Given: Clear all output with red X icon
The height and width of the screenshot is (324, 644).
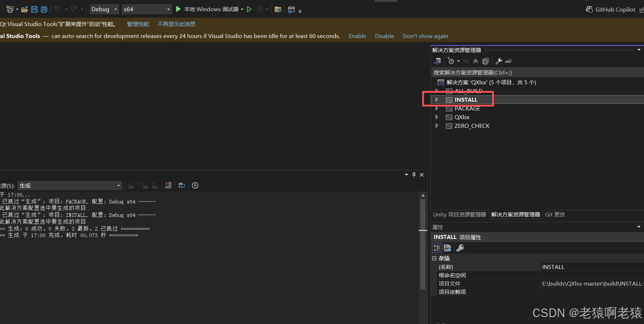Looking at the screenshot, I should (x=168, y=185).
